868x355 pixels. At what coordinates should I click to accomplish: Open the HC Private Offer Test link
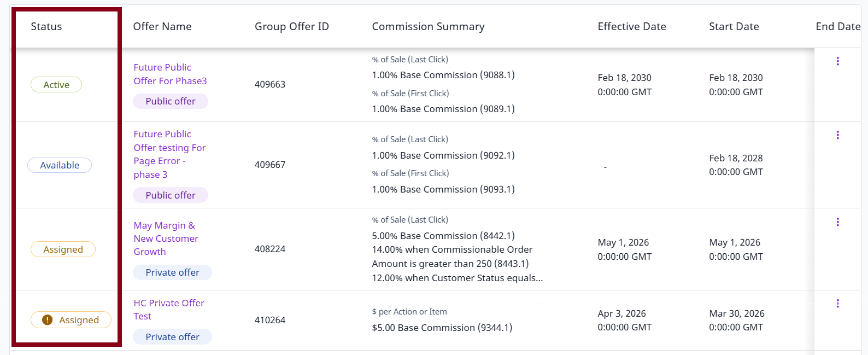169,310
